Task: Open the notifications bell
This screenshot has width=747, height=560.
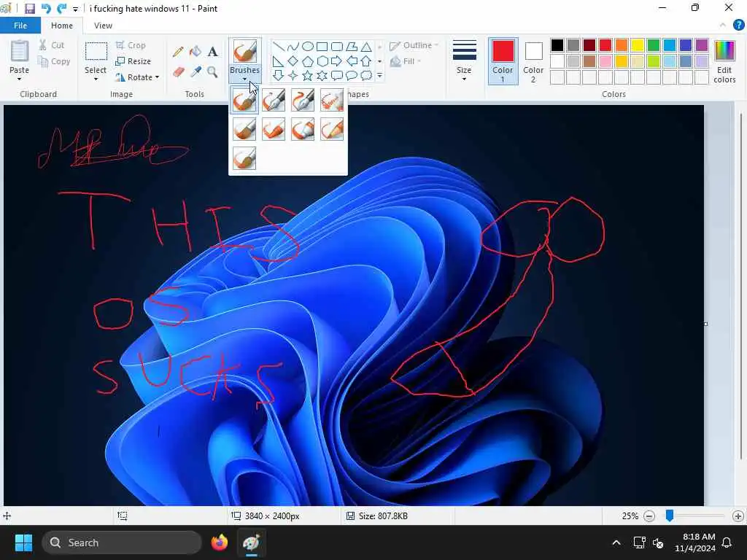Action: [727, 542]
